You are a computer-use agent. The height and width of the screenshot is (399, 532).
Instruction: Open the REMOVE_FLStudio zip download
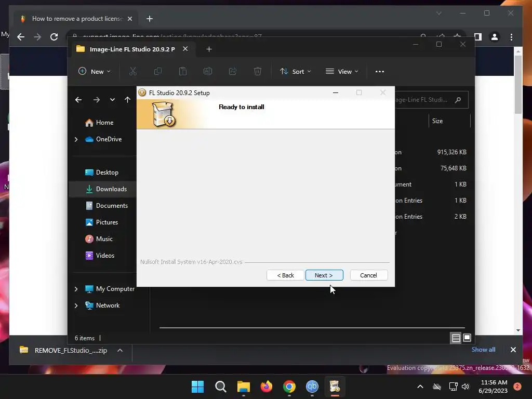tap(63, 350)
